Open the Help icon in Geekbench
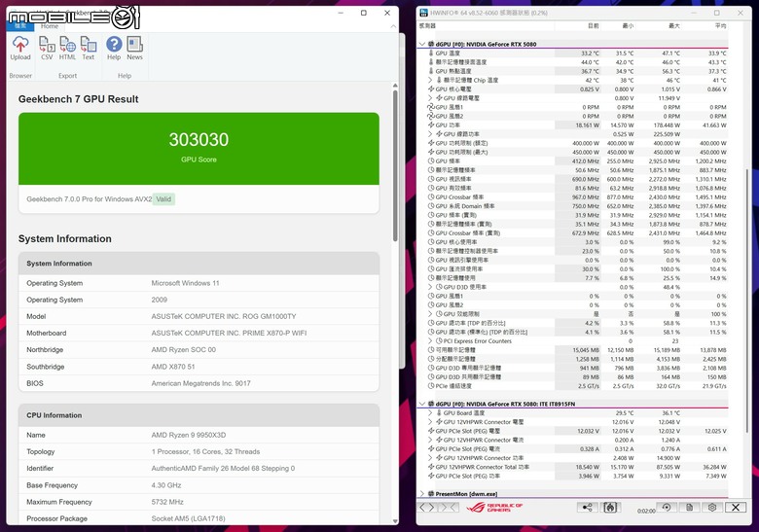This screenshot has height=532, width=759. pos(114,45)
